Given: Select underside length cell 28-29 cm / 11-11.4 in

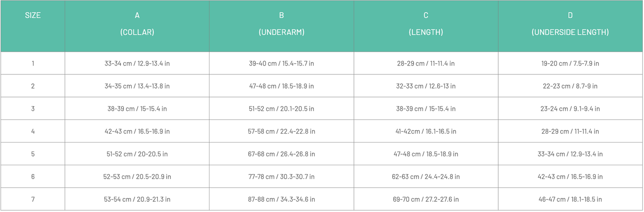Looking at the screenshot, I should pos(570,131).
